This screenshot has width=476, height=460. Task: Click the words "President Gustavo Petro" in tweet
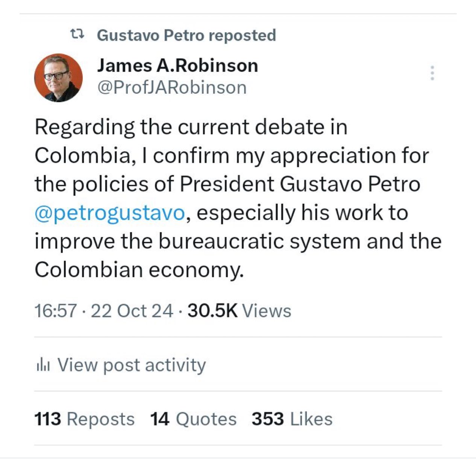point(300,184)
